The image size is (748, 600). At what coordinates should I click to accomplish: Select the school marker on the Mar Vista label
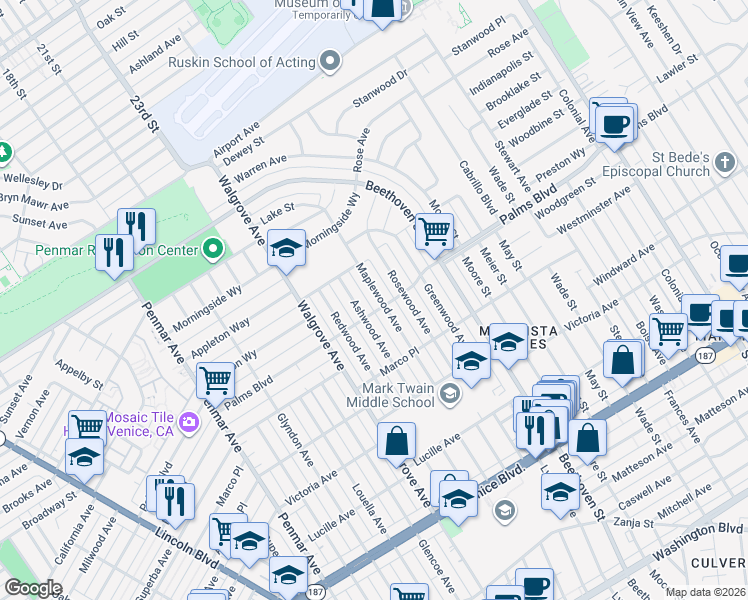[x=509, y=343]
